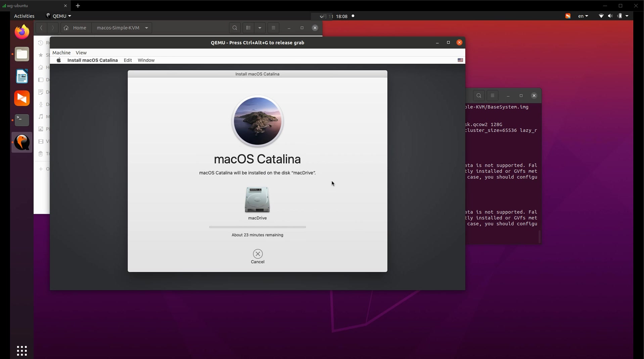Open a new tab with plus button
644x359 pixels.
coord(78,6)
